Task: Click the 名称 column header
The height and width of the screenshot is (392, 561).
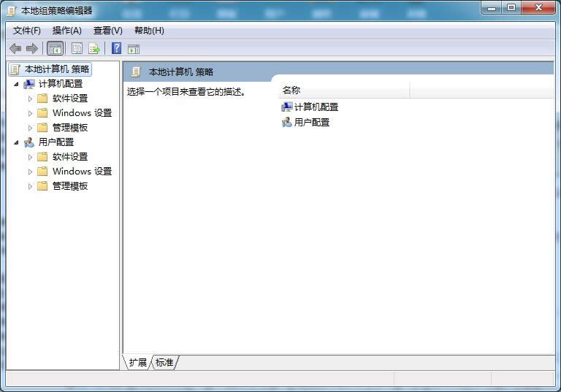Action: 344,90
